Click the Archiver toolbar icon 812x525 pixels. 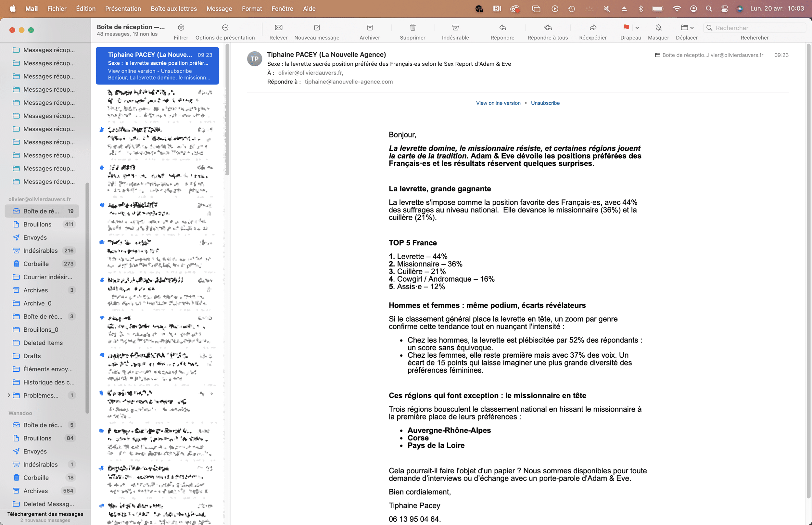pos(370,27)
